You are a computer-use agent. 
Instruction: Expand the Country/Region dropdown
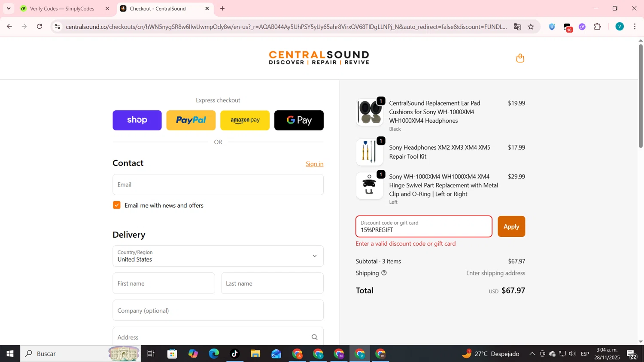pos(218,256)
